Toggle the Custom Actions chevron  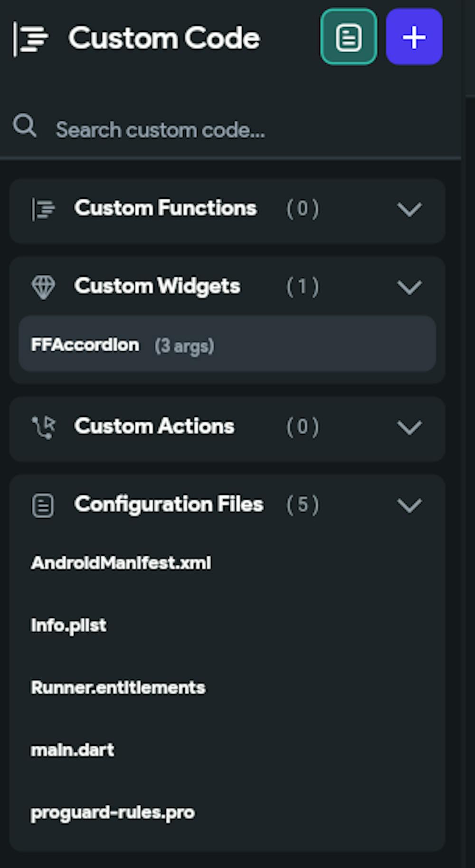click(x=409, y=427)
